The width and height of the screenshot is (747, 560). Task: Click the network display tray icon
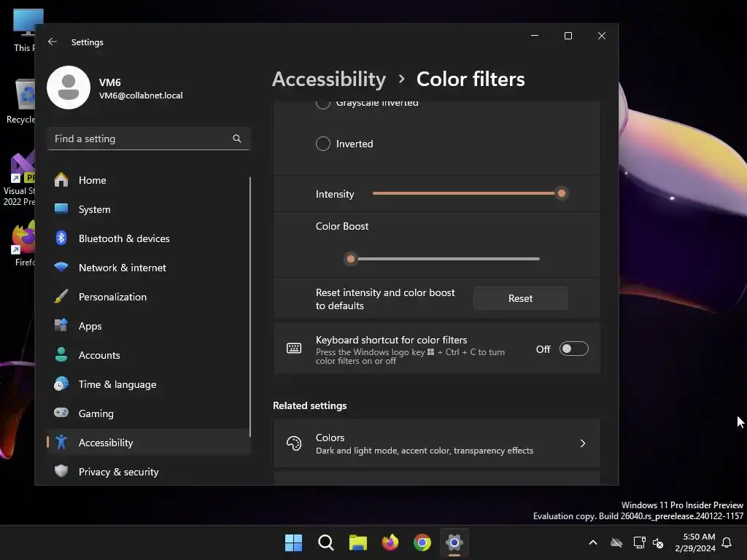click(x=639, y=542)
